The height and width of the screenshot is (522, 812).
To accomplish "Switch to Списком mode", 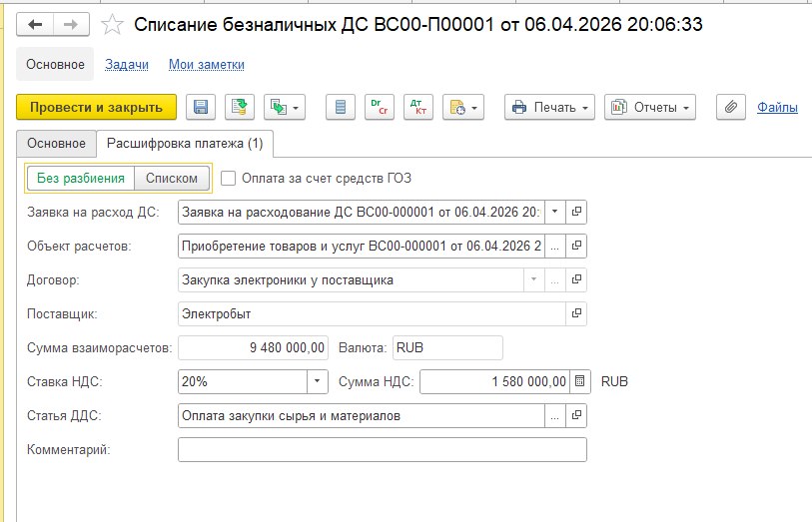I will [172, 179].
